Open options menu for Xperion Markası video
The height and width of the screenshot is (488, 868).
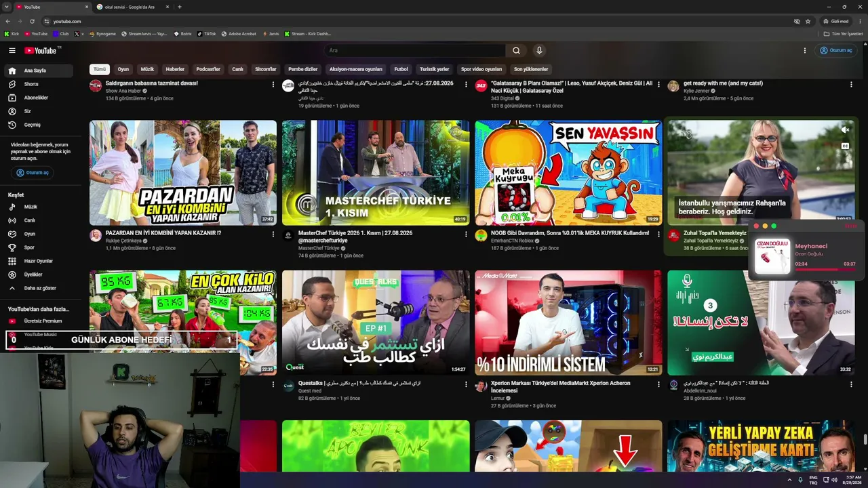coord(658,384)
